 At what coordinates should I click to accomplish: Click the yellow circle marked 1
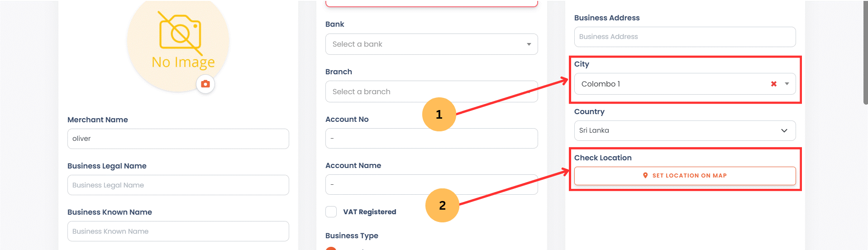(x=439, y=114)
